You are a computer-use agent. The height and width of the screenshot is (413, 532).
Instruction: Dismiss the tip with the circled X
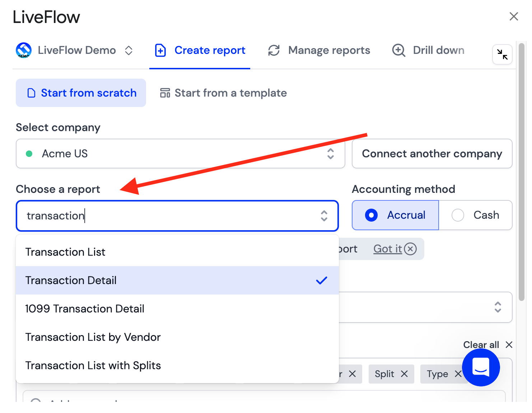(410, 249)
